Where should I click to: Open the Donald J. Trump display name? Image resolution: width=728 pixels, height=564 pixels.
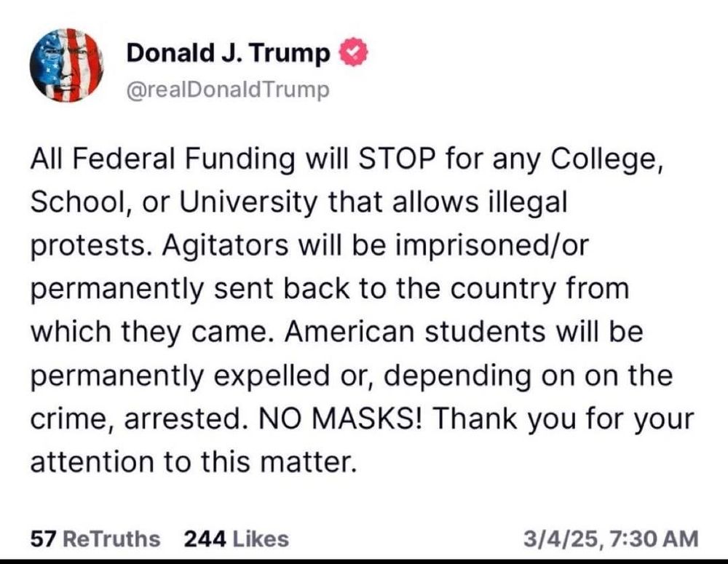pos(228,52)
